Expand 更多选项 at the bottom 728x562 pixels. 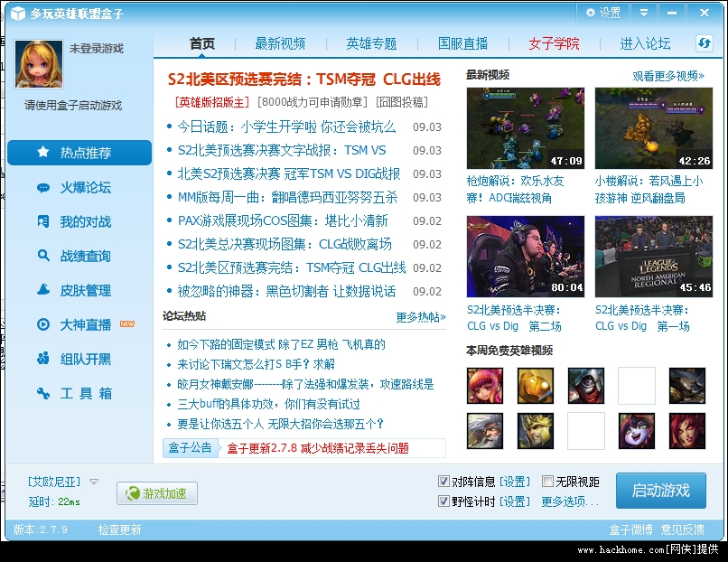(570, 501)
